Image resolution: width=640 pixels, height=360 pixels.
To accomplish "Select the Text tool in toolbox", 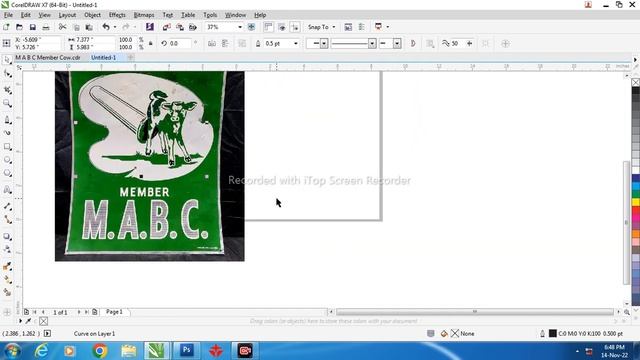I will [x=7, y=190].
